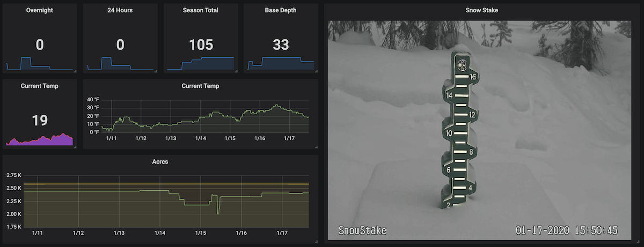Click the 1/12 date on the Acres chart axis
644x247 pixels.
(78, 233)
